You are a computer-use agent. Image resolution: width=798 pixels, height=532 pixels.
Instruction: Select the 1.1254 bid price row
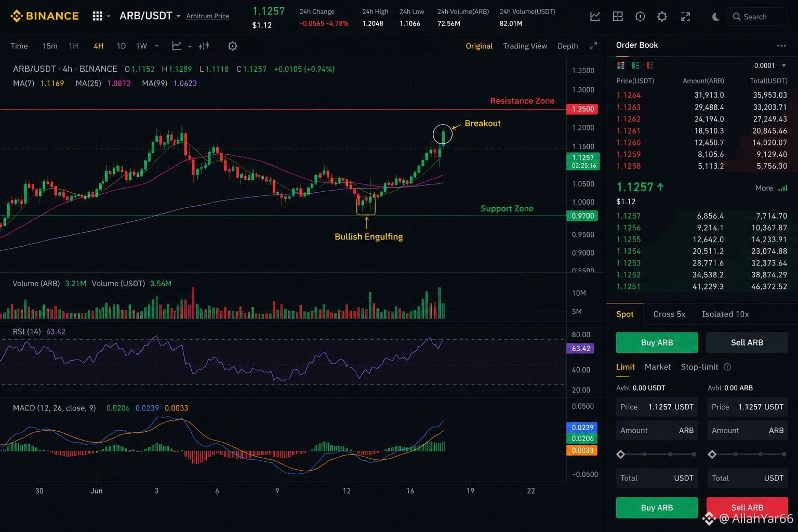click(701, 251)
